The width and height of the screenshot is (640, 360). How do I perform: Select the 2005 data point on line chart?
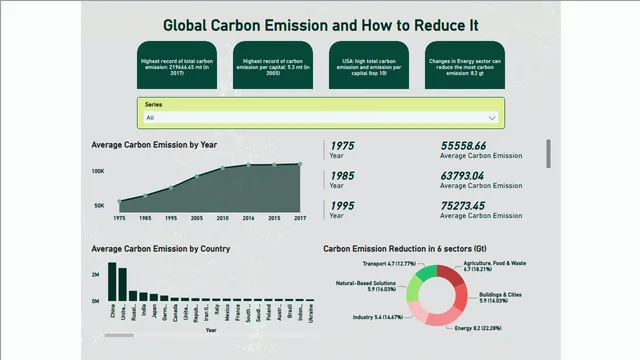click(197, 176)
